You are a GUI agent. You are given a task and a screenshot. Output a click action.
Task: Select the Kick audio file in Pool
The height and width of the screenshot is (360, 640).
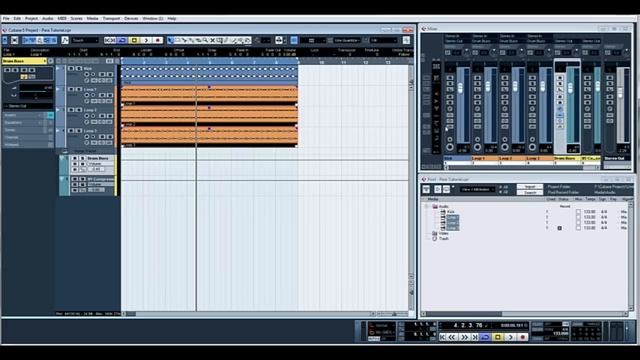[451, 211]
